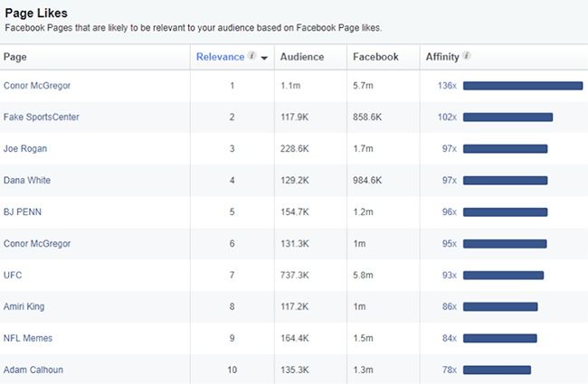Select the 131.3K audience value
The width and height of the screenshot is (588, 384).
294,244
